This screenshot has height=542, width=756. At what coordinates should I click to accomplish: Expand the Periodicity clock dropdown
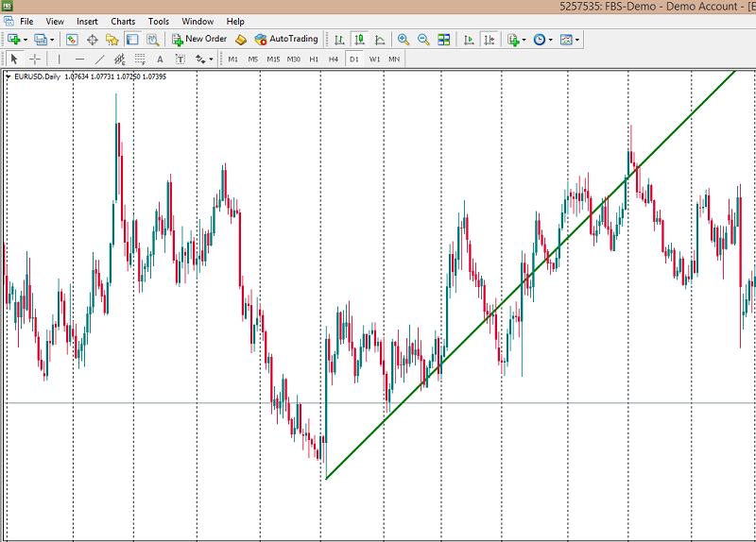point(551,40)
